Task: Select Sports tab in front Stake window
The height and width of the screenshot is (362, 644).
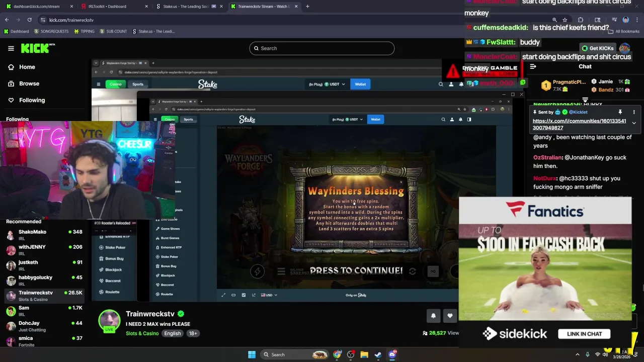Action: click(x=188, y=119)
